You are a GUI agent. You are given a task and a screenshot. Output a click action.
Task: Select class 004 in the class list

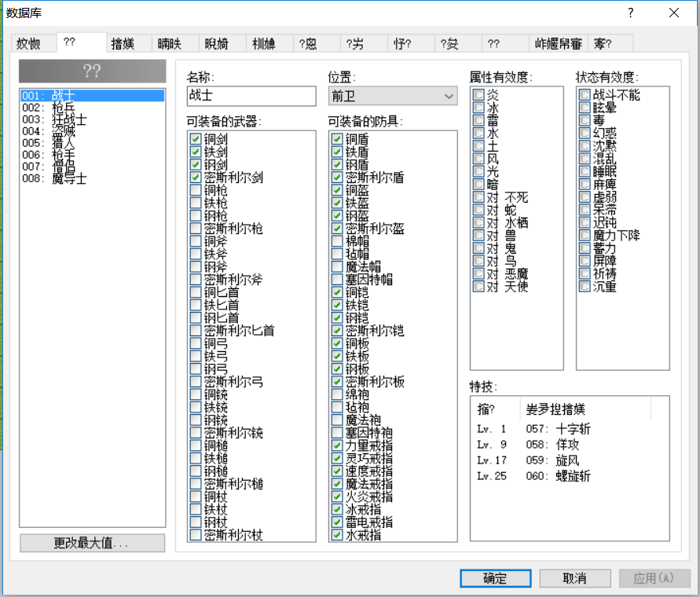(x=93, y=131)
